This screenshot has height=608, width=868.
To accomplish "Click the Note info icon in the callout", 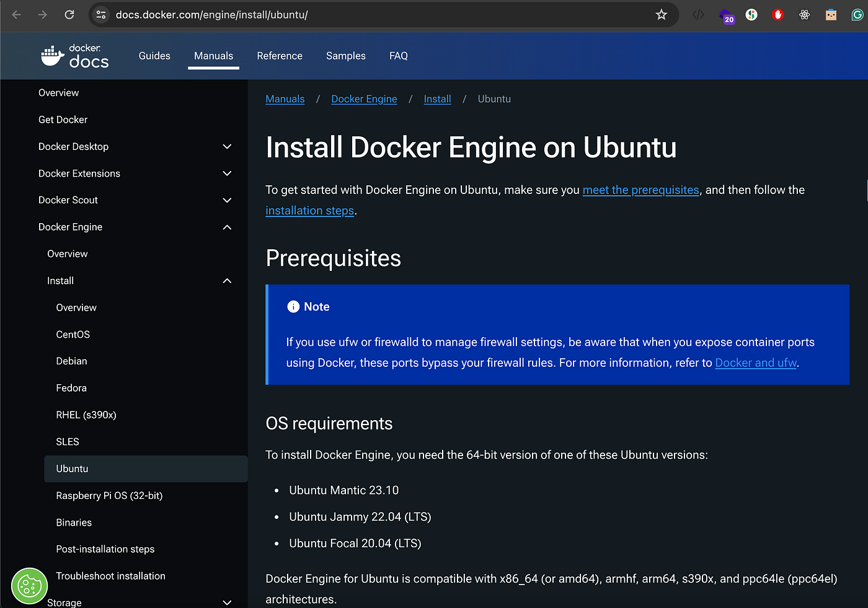I will [293, 307].
